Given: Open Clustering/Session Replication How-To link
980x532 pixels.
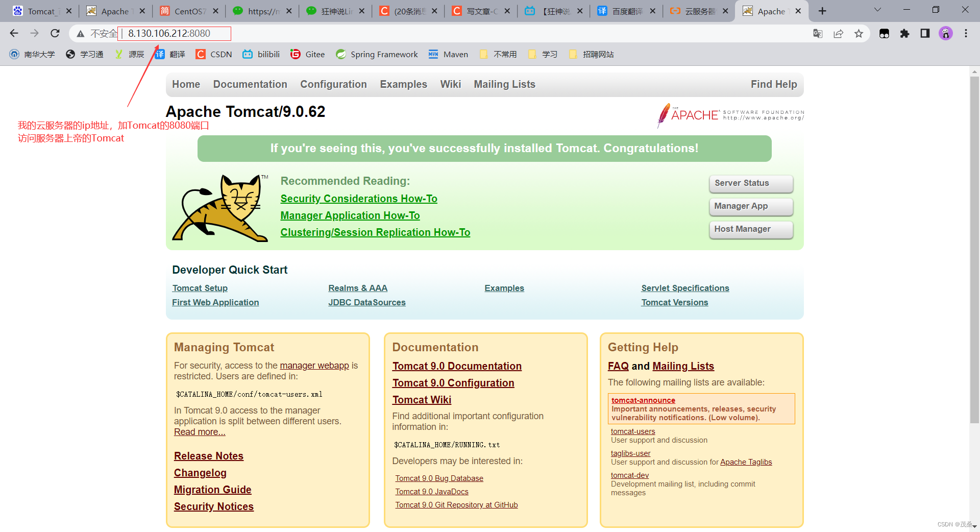Looking at the screenshot, I should (x=375, y=232).
